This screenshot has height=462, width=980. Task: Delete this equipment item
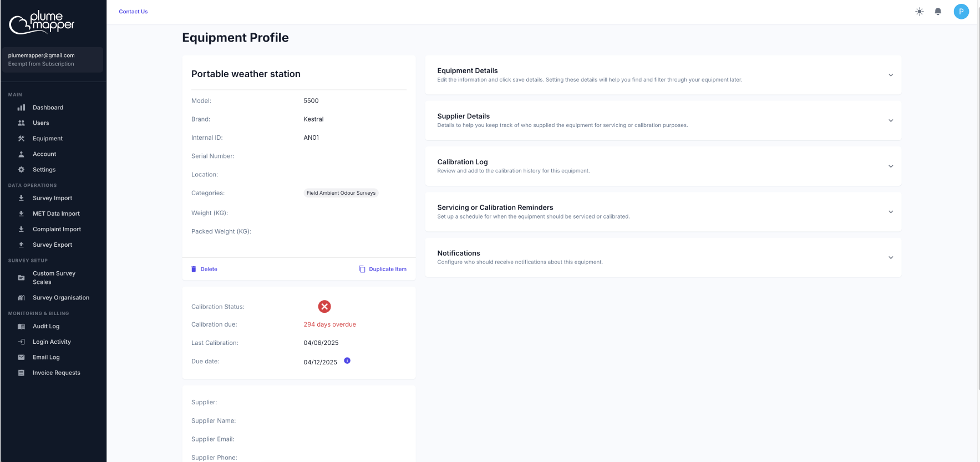click(204, 269)
